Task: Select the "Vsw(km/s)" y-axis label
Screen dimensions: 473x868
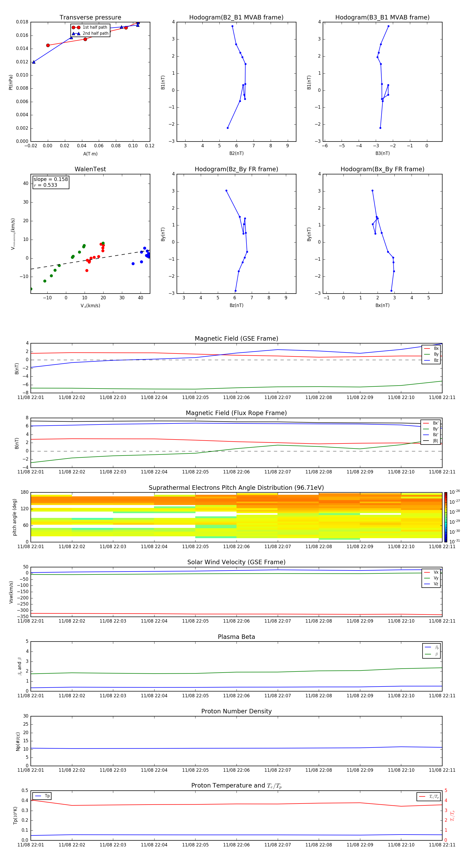Action: coord(11,592)
